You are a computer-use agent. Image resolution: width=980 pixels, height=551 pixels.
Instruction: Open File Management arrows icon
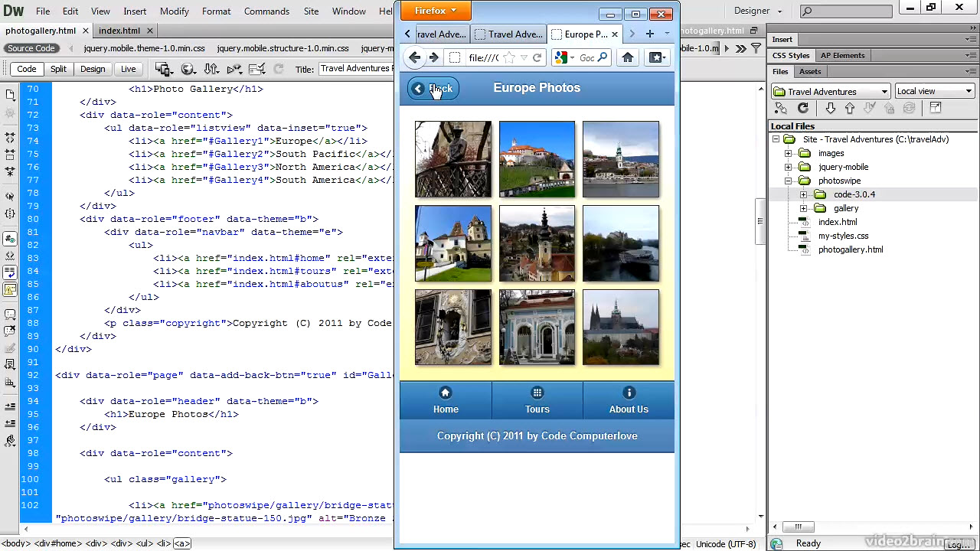pyautogui.click(x=211, y=69)
